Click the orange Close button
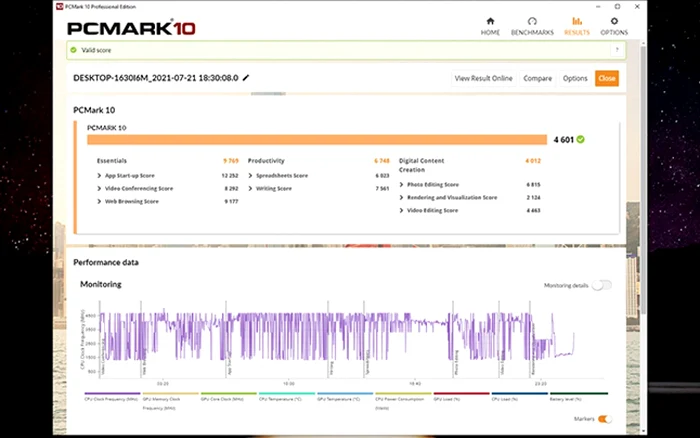Screen dimensions: 700x438 tap(607, 78)
